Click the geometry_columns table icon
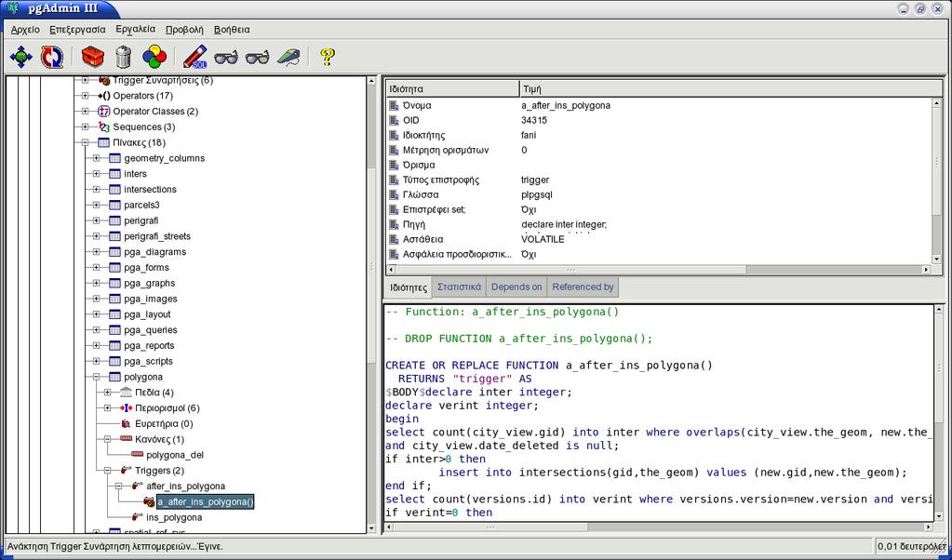Viewport: 952px width, 560px height. pyautogui.click(x=114, y=158)
